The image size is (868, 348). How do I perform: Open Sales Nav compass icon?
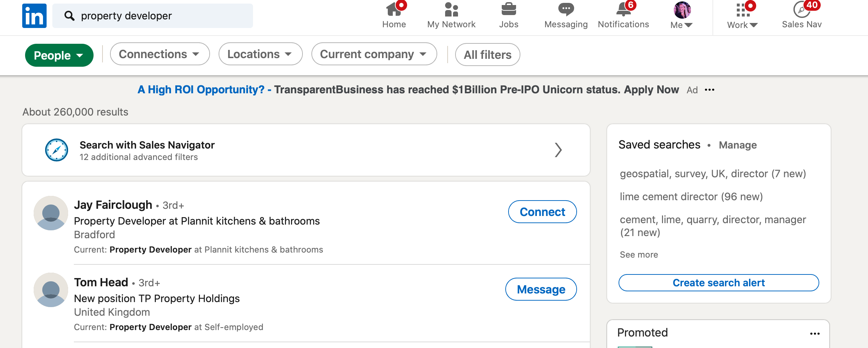[802, 10]
